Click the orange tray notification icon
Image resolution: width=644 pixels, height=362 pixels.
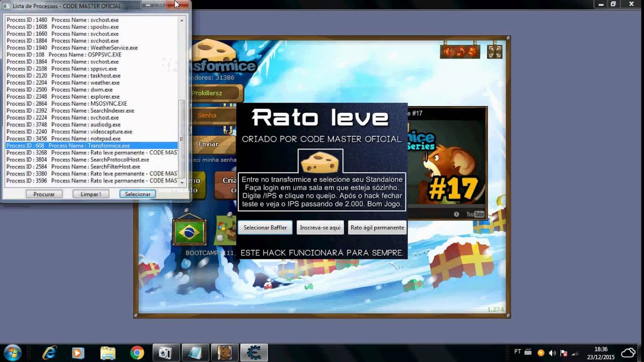tap(541, 353)
